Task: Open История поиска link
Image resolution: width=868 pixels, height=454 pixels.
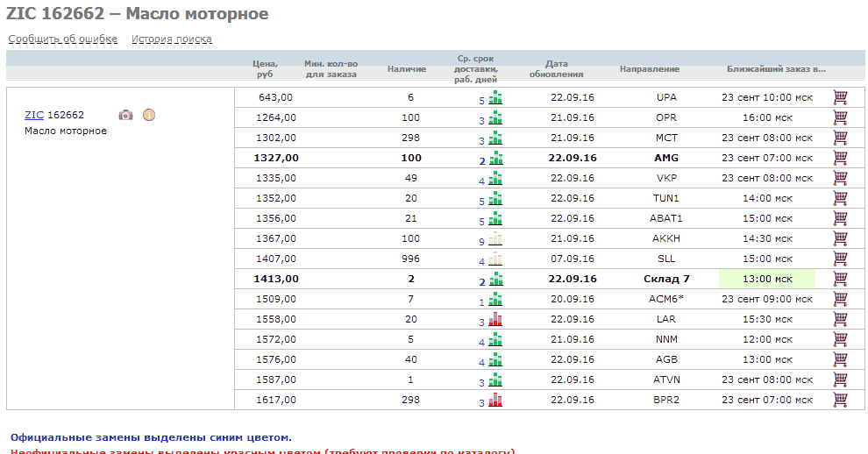Action: (172, 39)
